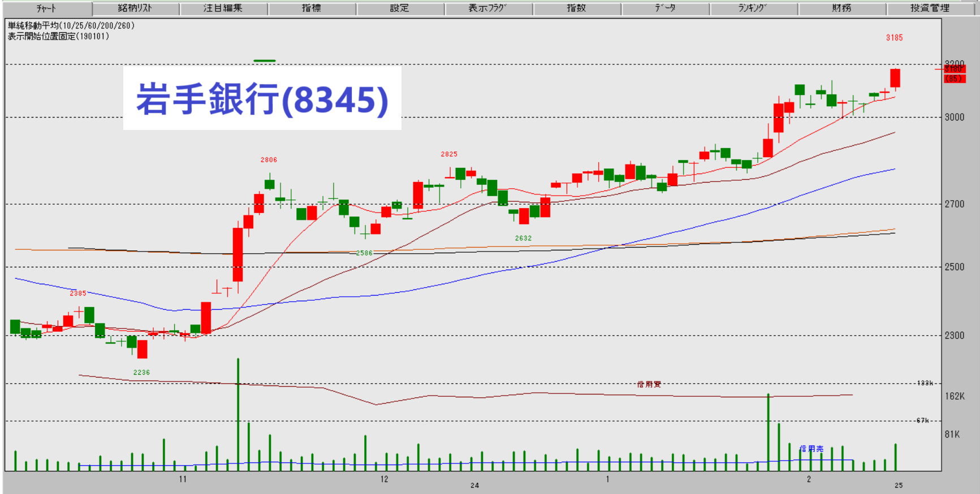980x494 pixels.
Task: Open the 指数 tab
Action: (x=576, y=8)
